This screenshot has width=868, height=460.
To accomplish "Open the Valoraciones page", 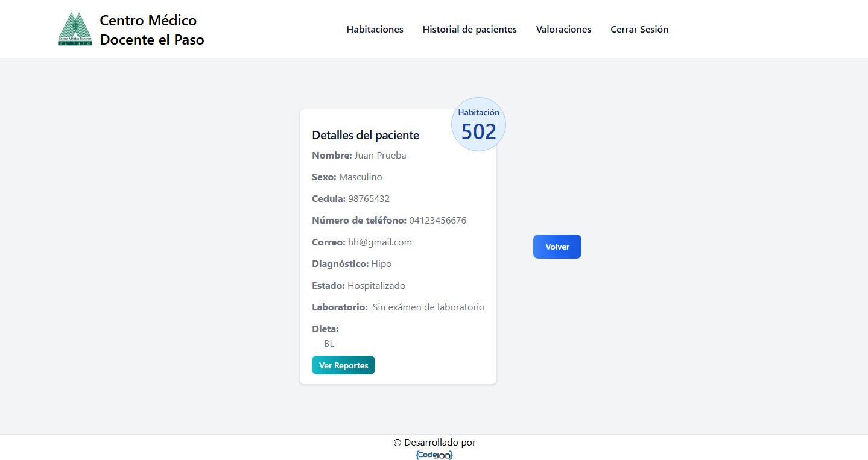I will click(563, 29).
